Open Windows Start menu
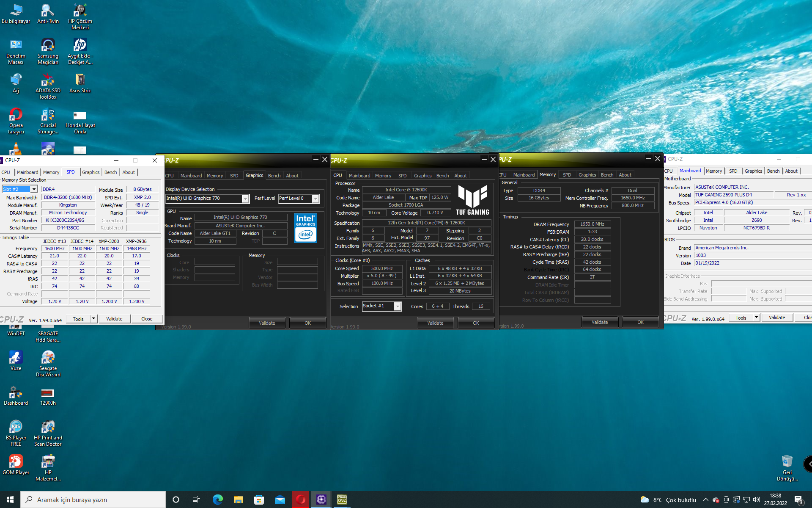This screenshot has height=508, width=812. click(x=10, y=500)
